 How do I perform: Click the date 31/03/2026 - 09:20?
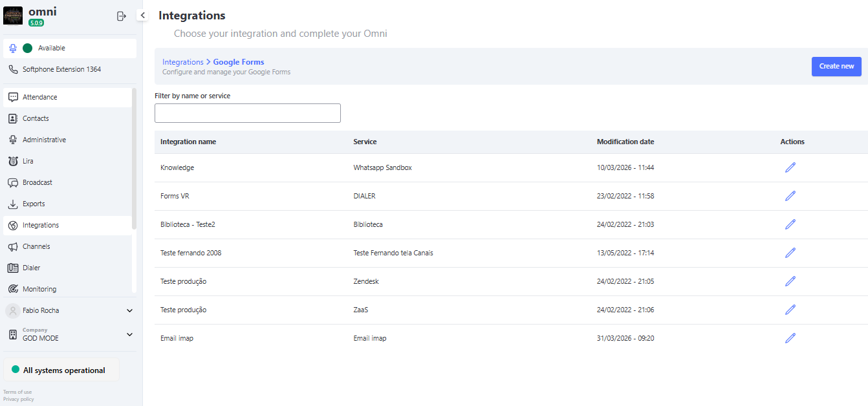[625, 338]
